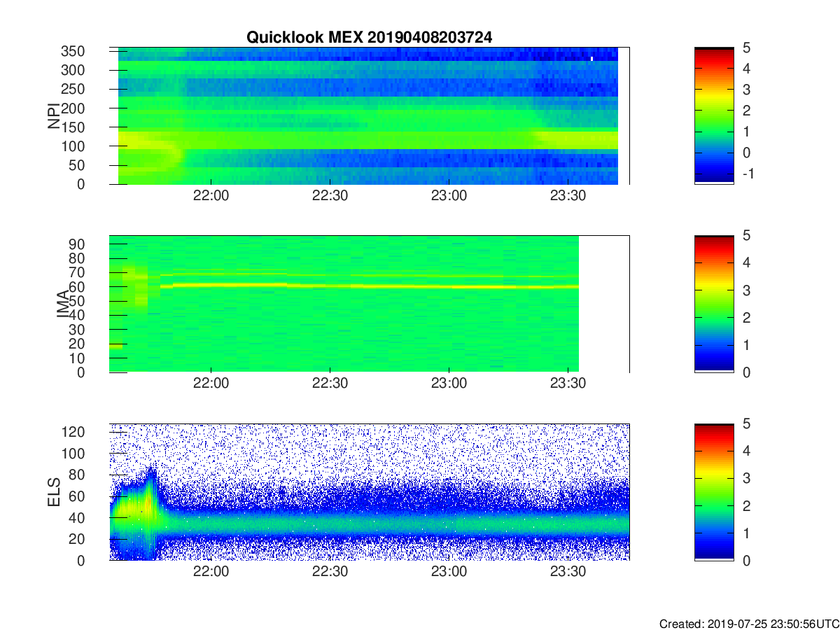840x630 pixels.
Task: Click the 23:00 time label under IMA
Action: [449, 384]
